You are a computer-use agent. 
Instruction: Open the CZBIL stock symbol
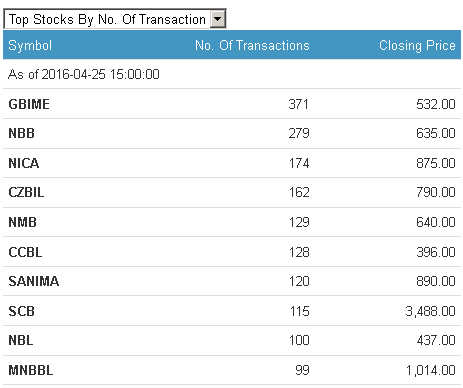(x=26, y=192)
